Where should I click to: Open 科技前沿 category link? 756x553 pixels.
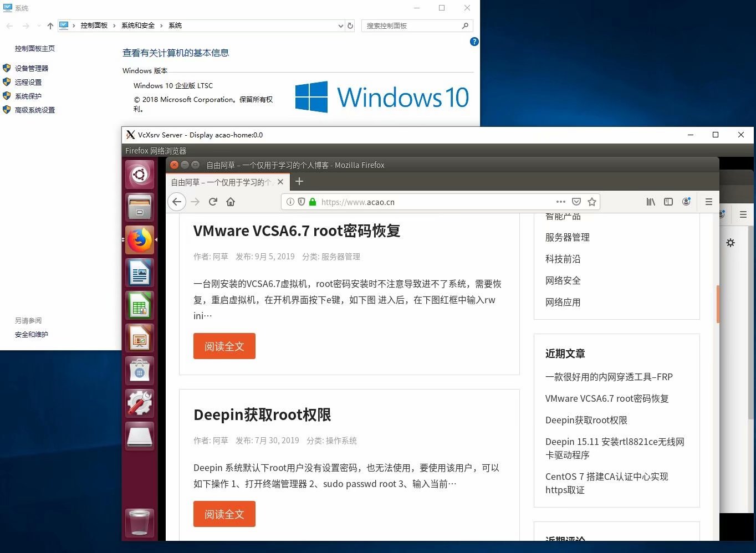pos(563,259)
